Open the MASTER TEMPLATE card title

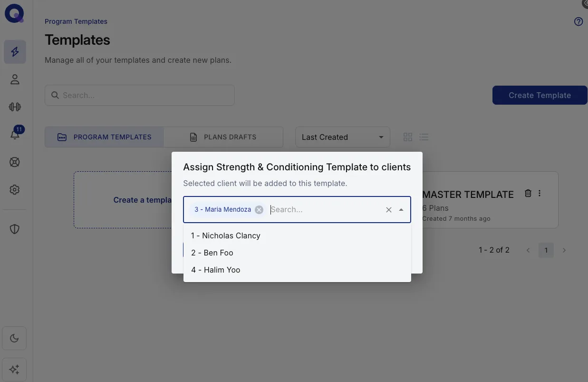click(468, 195)
